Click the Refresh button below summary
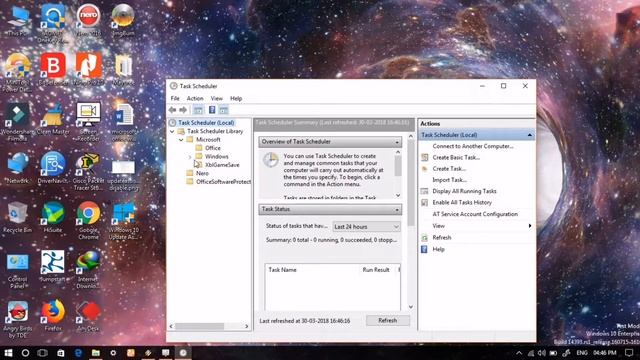This screenshot has width=640, height=360. [x=387, y=320]
